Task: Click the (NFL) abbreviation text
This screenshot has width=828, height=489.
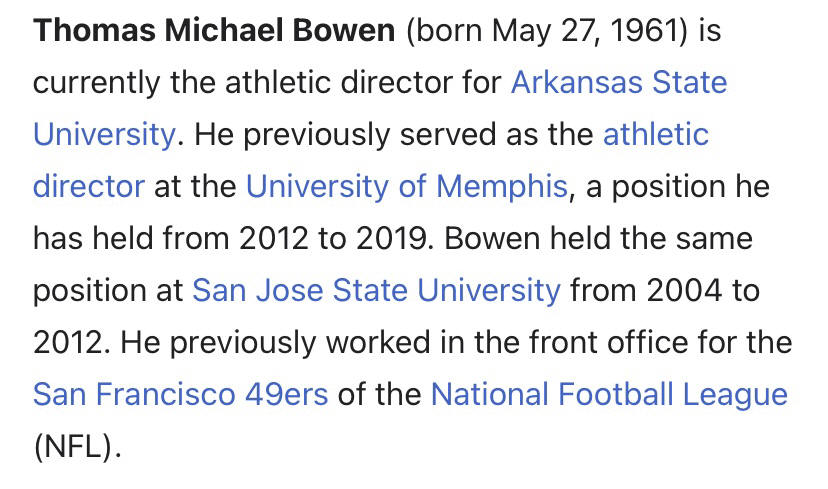Action: tap(77, 447)
